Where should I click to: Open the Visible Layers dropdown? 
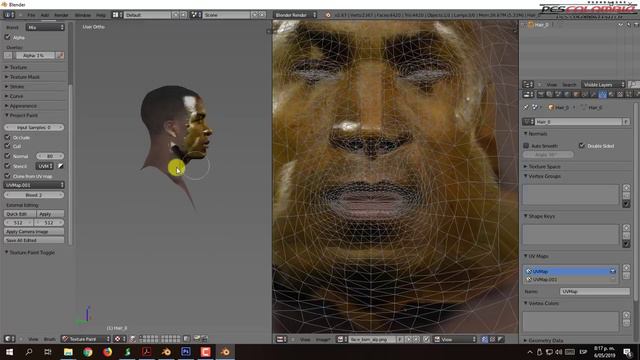[603, 84]
